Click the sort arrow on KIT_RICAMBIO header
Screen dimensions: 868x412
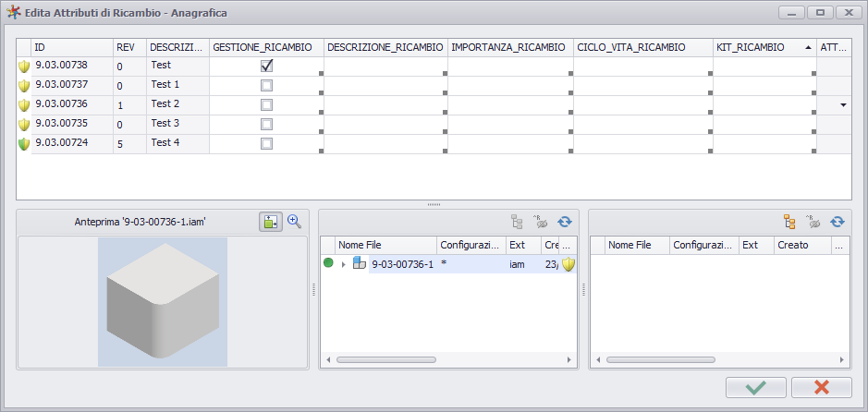[x=809, y=48]
